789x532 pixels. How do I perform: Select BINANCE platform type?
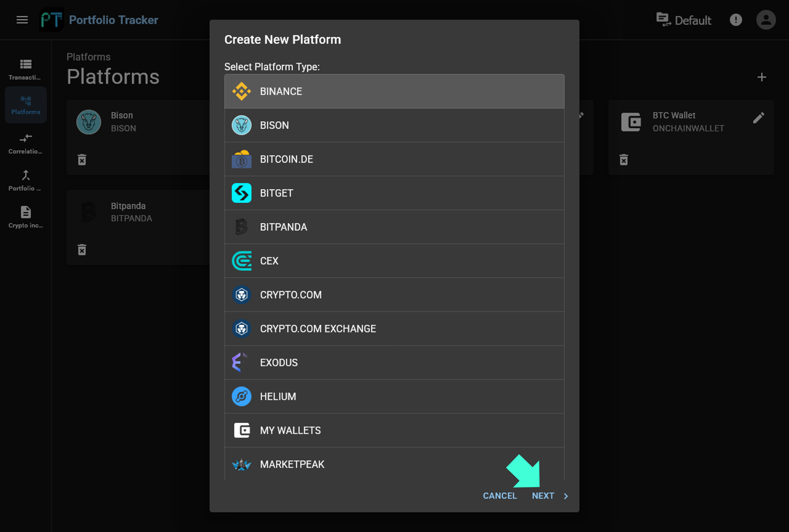pos(394,91)
